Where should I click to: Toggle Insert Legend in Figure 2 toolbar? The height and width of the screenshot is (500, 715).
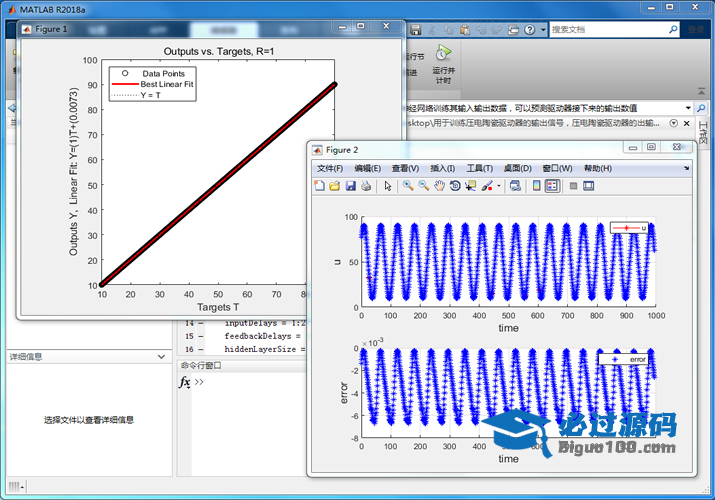pyautogui.click(x=552, y=186)
